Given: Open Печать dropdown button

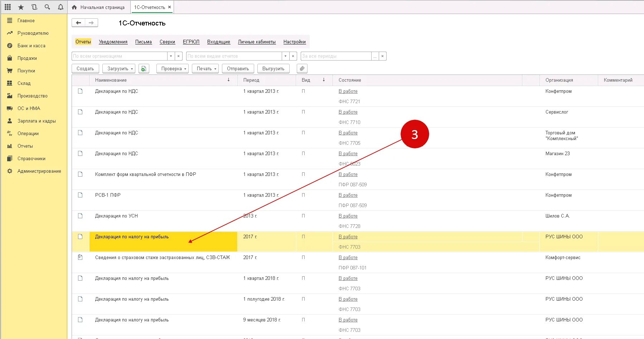Looking at the screenshot, I should pos(205,68).
